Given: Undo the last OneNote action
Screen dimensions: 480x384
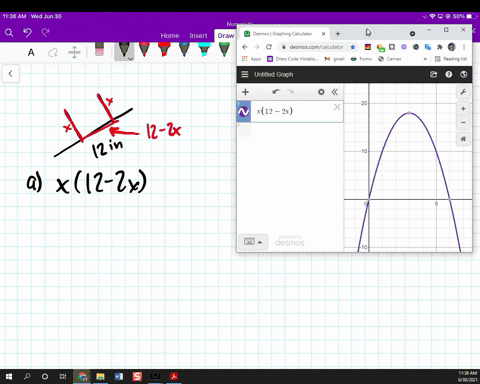Looking at the screenshot, I should (x=27, y=32).
